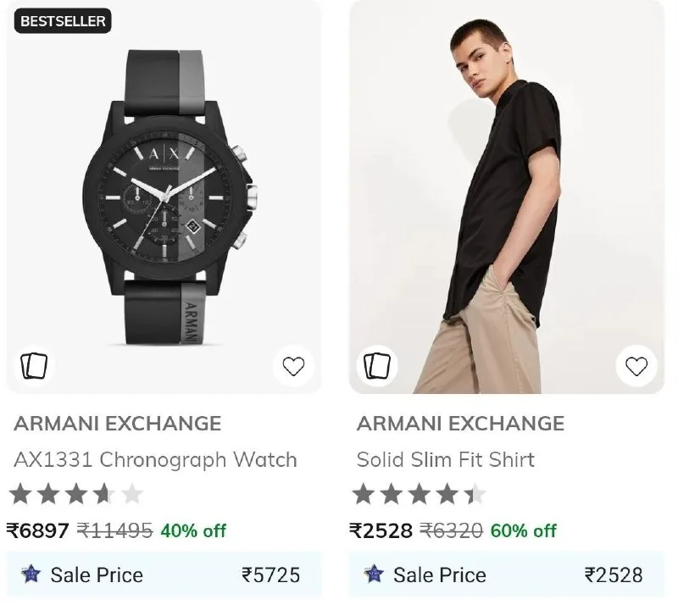Viewport: 678px width, 616px height.
Task: View the watch star rating
Action: point(76,494)
